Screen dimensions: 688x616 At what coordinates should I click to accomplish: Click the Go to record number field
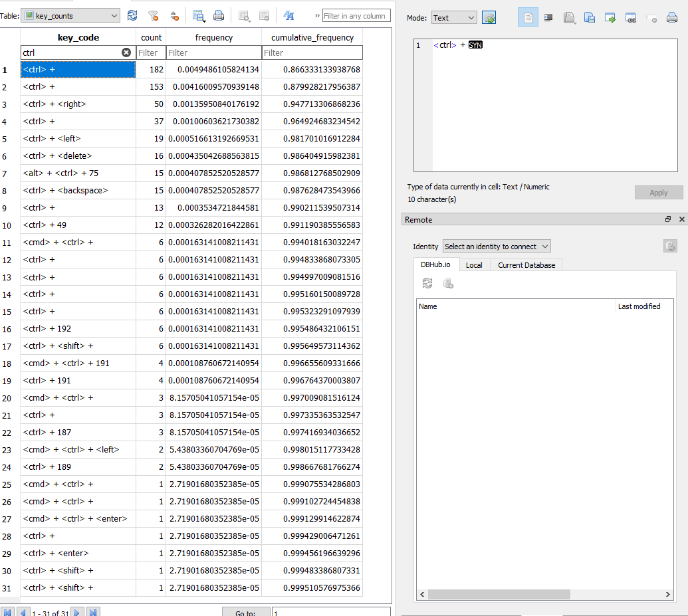click(x=331, y=611)
